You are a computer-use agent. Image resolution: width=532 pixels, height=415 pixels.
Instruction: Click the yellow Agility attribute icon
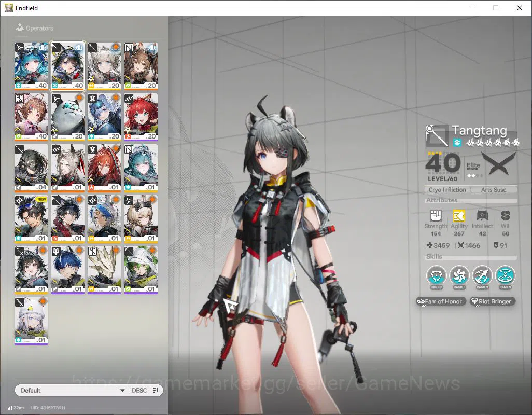[459, 216]
